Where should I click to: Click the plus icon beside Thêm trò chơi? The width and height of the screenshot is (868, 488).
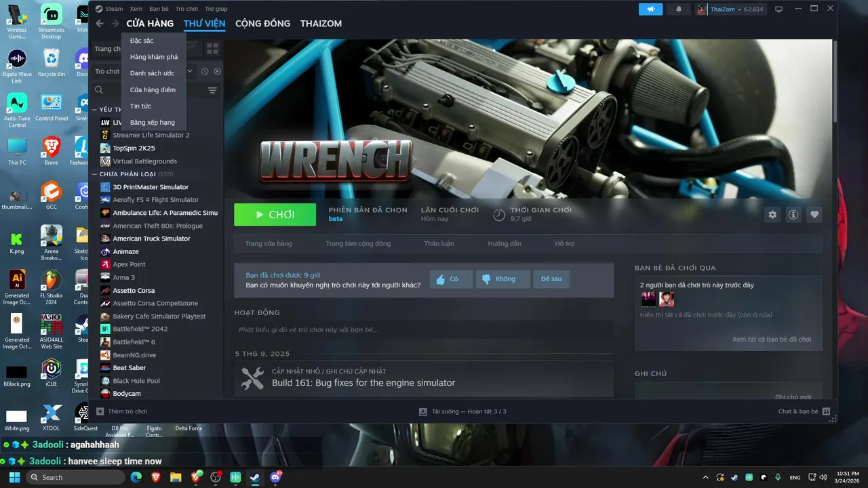100,411
